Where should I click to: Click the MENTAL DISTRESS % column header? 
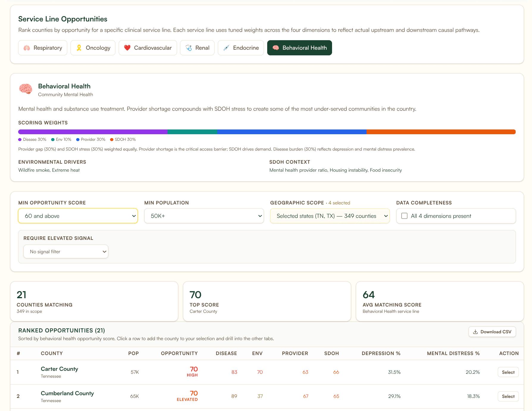coord(453,354)
